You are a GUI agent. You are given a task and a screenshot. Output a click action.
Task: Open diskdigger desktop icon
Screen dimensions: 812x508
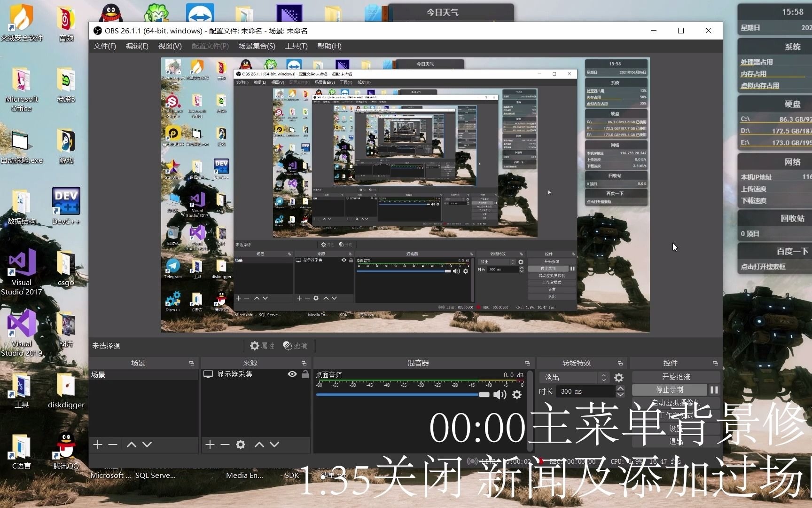66,390
